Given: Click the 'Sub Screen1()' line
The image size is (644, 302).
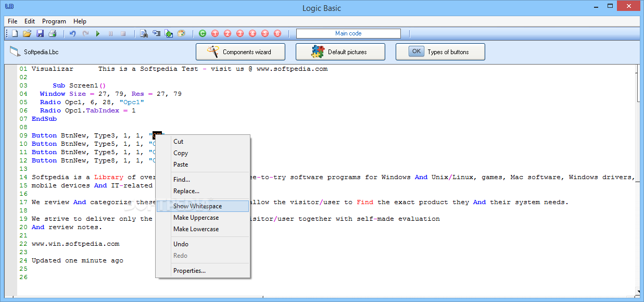Looking at the screenshot, I should pyautogui.click(x=79, y=85).
